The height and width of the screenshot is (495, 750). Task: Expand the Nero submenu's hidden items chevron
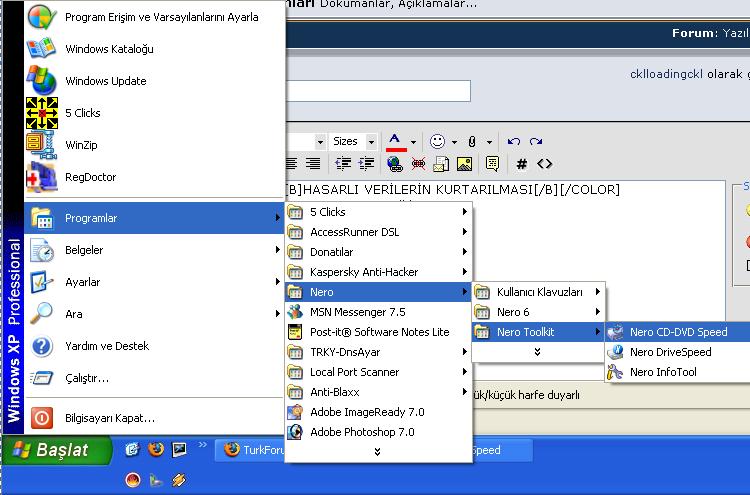click(537, 352)
